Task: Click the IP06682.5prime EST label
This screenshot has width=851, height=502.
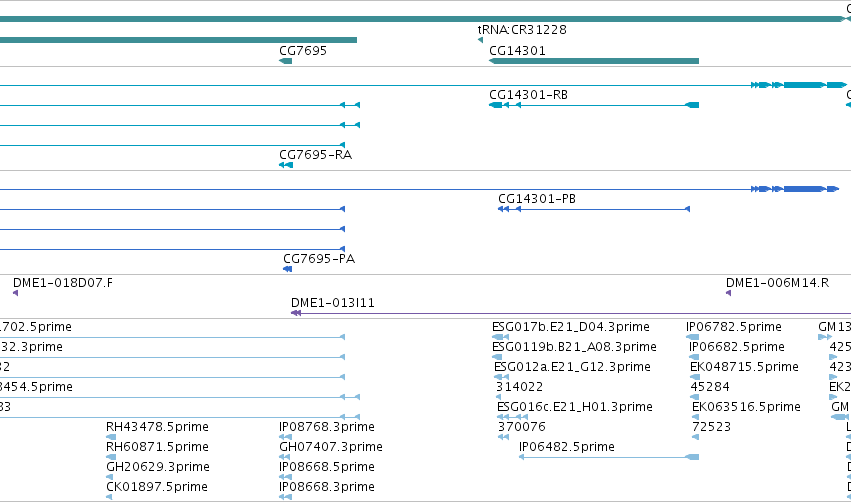Action: [736, 347]
